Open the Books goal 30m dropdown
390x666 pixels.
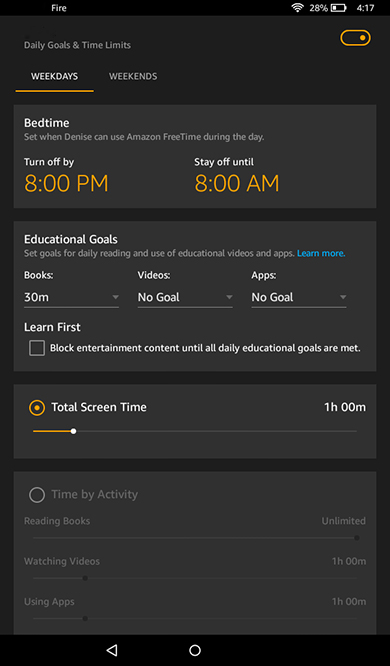(x=71, y=297)
